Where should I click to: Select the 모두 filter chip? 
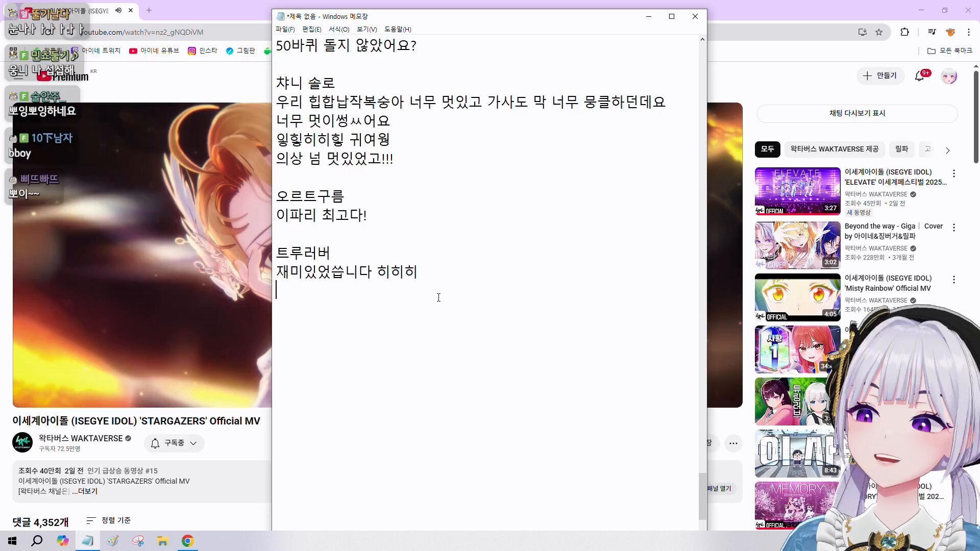[x=767, y=149]
